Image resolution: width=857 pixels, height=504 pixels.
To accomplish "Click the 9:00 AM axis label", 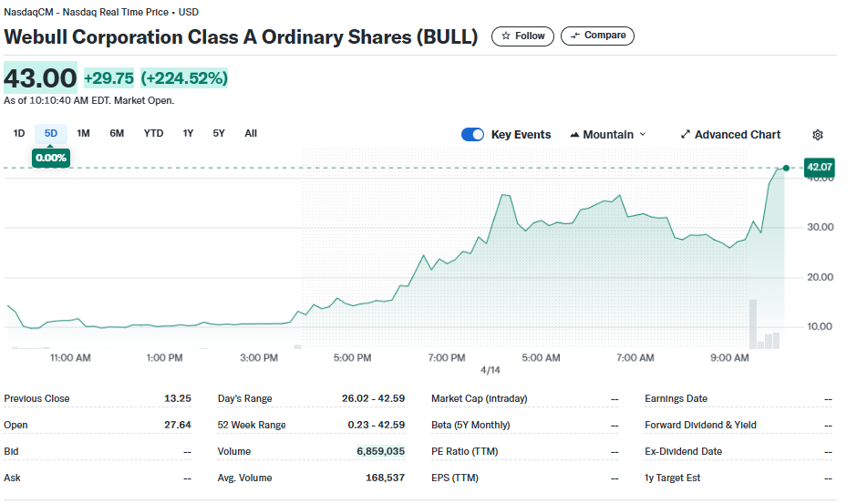I will coord(729,357).
